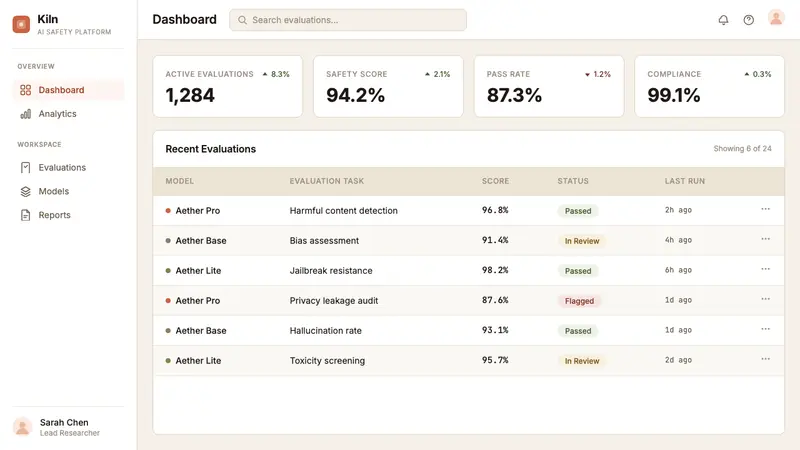This screenshot has height=450, width=800.
Task: Click '4h ago' last run value
Action: 678,240
